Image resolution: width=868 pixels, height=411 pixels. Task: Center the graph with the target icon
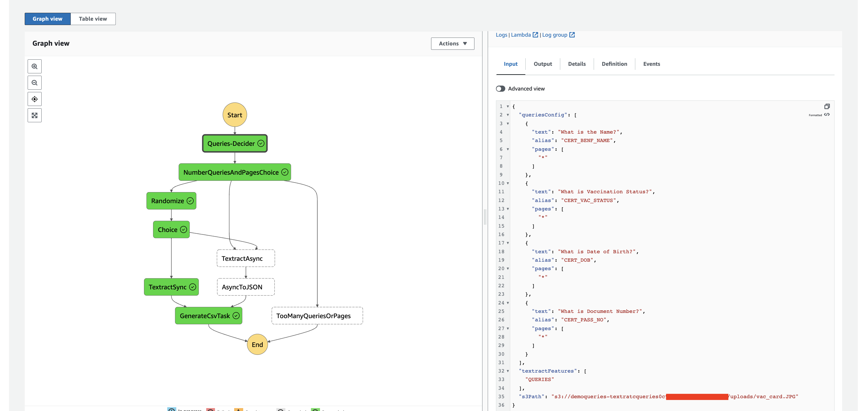[34, 99]
